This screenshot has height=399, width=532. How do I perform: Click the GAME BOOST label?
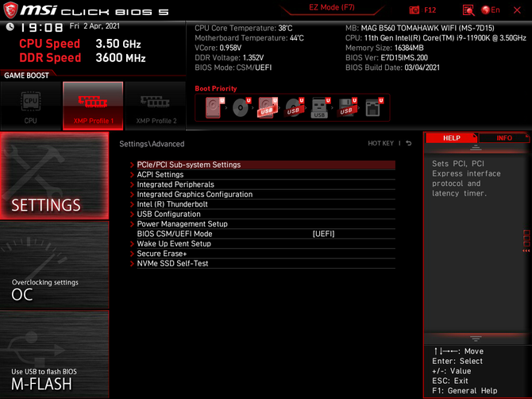pos(26,76)
